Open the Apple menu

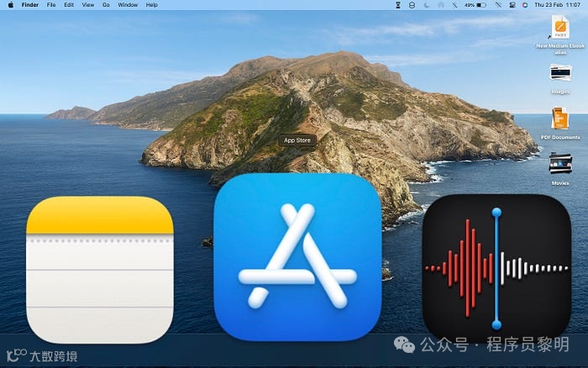click(x=11, y=5)
